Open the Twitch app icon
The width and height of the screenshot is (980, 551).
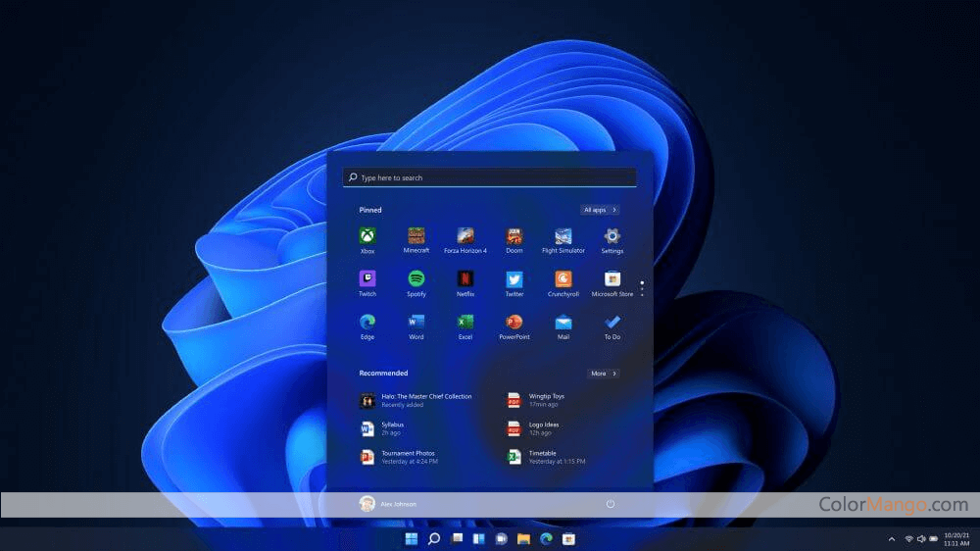[367, 279]
